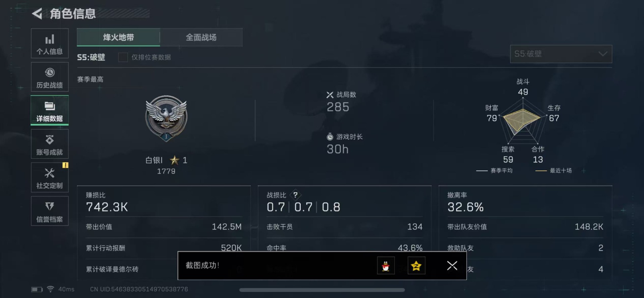
Task: Click the radar chart of ability stats
Action: [x=523, y=121]
